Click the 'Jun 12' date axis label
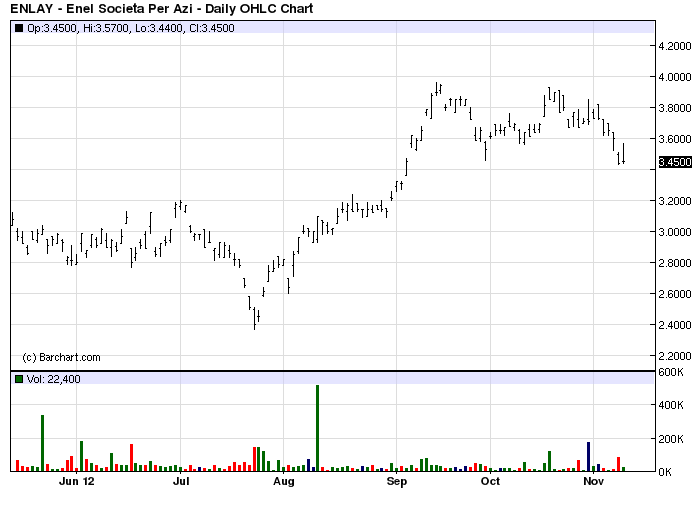The image size is (700, 512). tap(77, 481)
